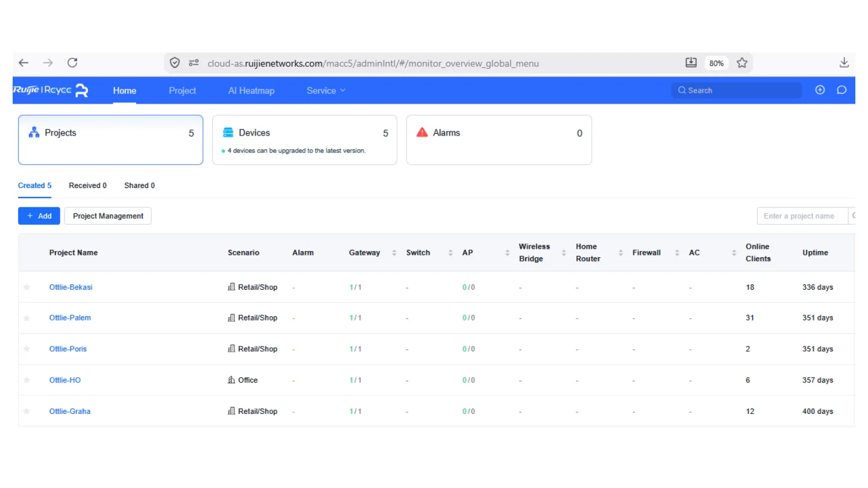
Task: Sort by the Home Router column arrows
Action: [620, 253]
